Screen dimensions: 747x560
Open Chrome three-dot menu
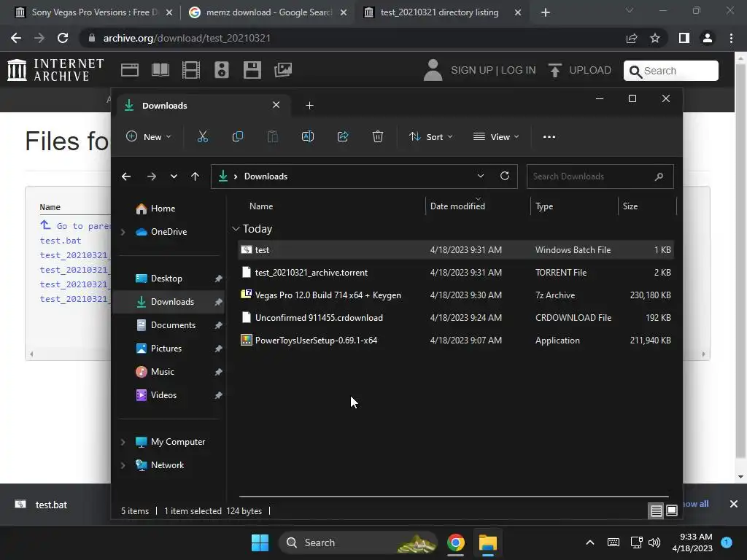(x=731, y=38)
